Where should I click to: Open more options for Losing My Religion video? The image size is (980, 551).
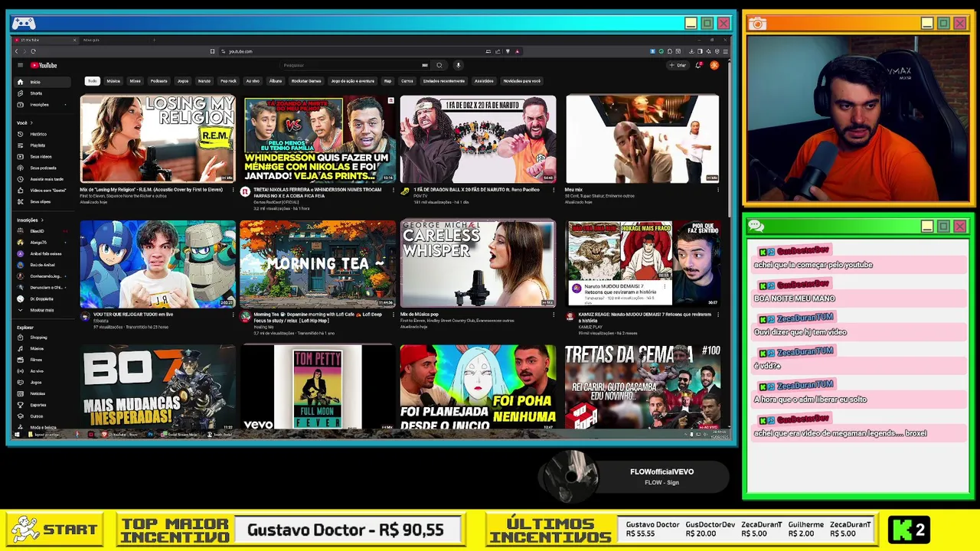point(234,190)
